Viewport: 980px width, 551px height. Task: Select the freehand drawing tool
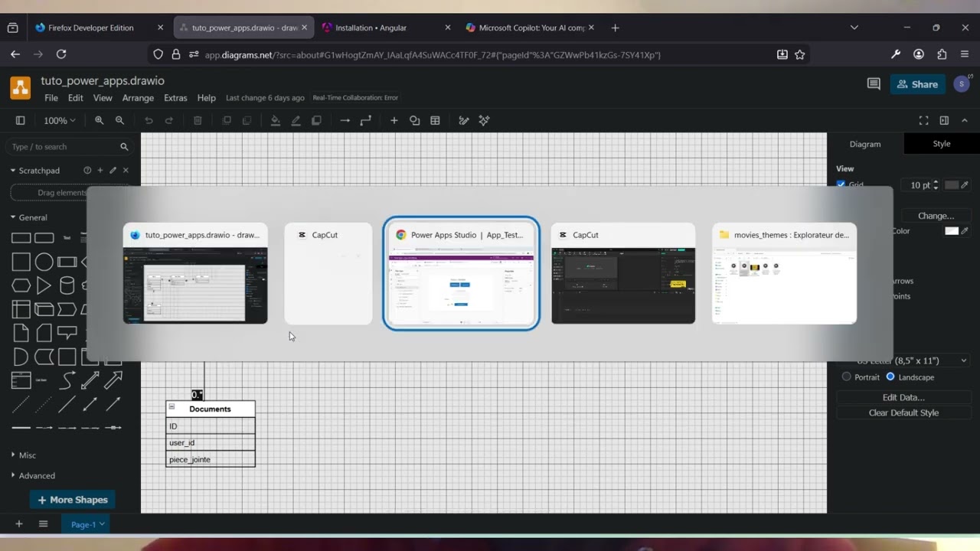[x=463, y=120]
